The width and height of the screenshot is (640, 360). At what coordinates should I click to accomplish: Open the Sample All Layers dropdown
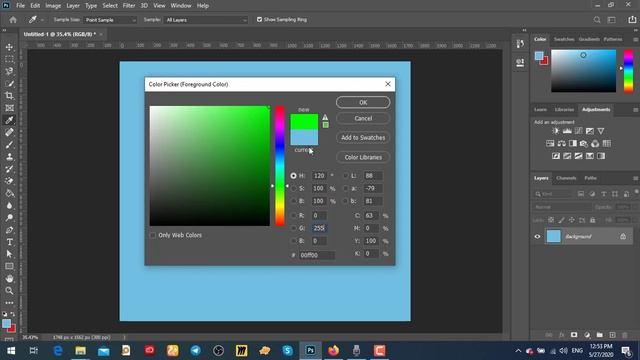click(206, 20)
